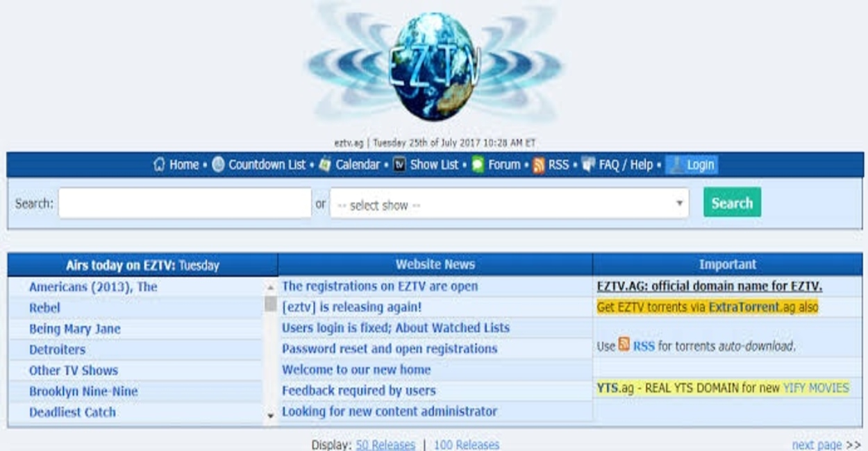The image size is (868, 451).
Task: Click the Show List TV icon
Action: 399,164
